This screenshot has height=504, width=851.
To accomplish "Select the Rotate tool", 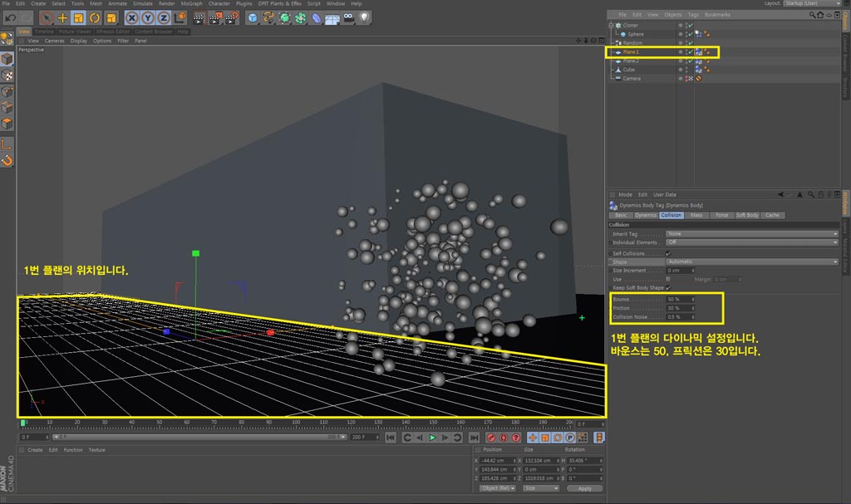I will click(x=94, y=17).
